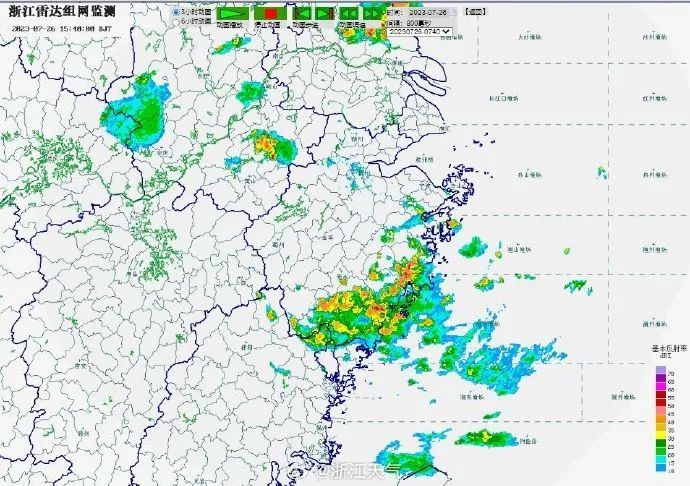Start the radar animation with the green play button
Image resolution: width=690 pixels, height=486 pixels.
[233, 14]
